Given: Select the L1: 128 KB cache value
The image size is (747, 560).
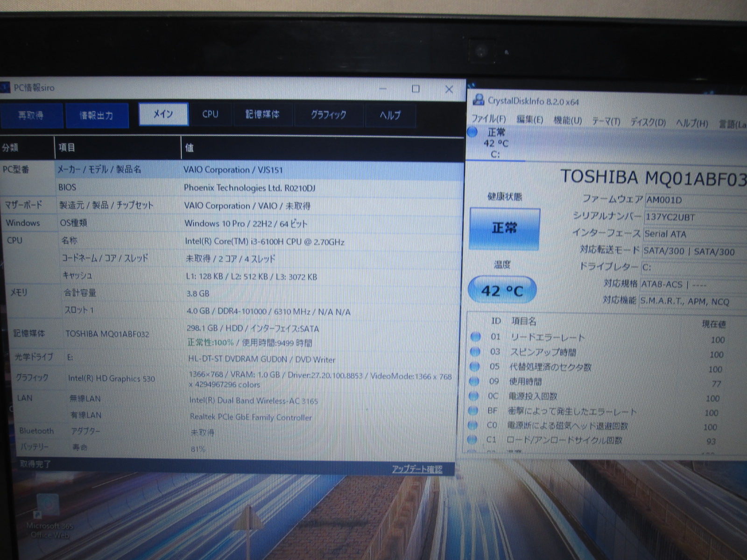Looking at the screenshot, I should (252, 277).
